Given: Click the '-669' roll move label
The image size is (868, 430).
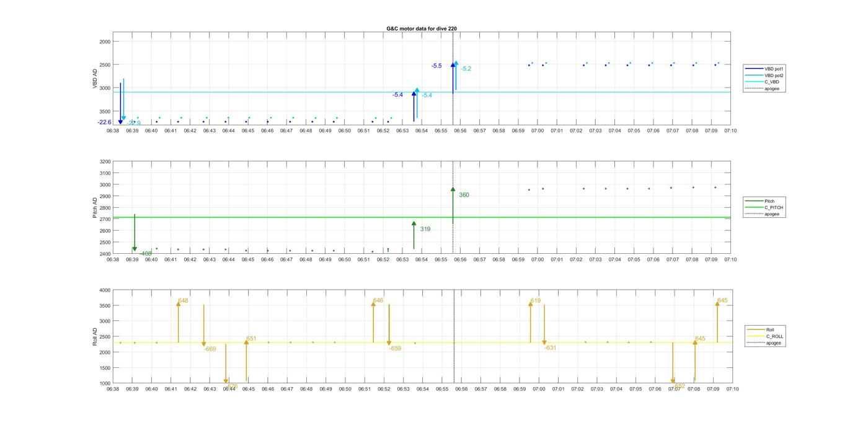Looking at the screenshot, I should 210,349.
